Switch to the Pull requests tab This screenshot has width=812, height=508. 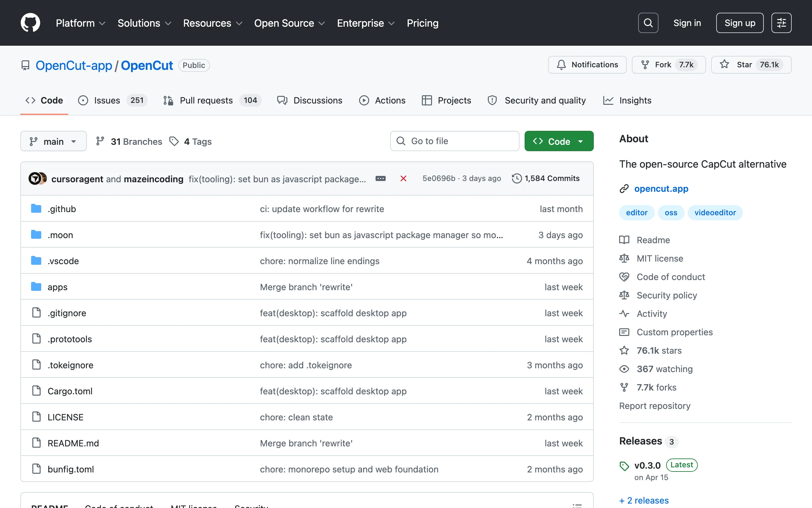point(212,100)
